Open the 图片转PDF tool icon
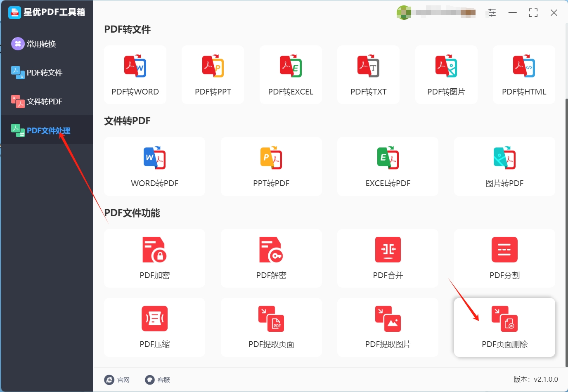 [x=504, y=158]
